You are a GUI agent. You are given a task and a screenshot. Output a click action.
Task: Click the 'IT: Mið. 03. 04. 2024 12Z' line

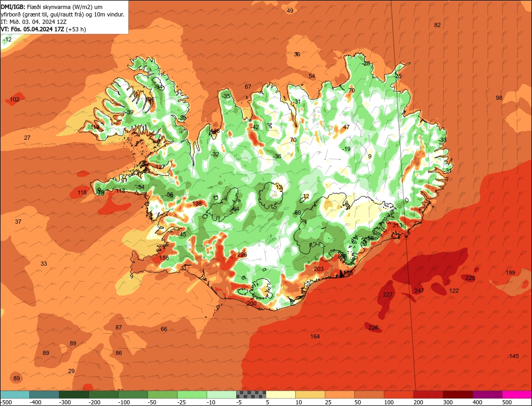point(34,22)
